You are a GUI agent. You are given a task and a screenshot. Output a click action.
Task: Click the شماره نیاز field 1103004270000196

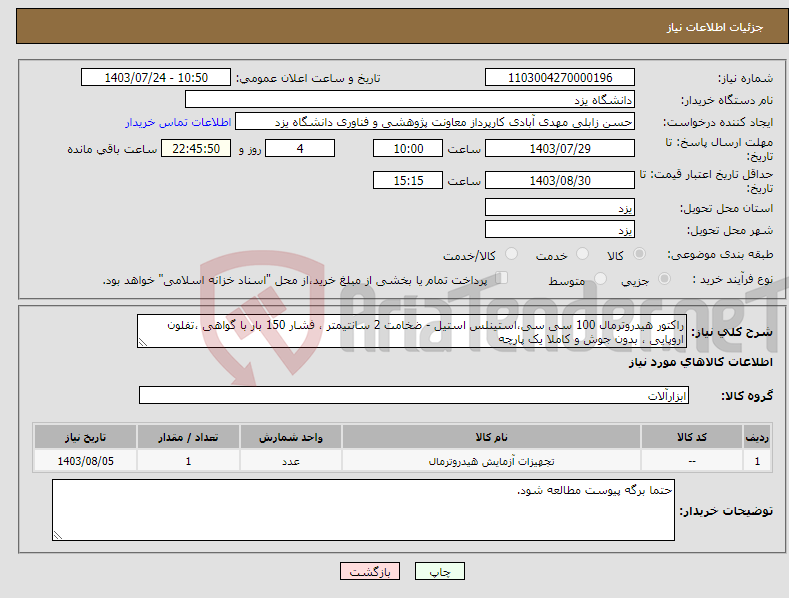coord(560,78)
